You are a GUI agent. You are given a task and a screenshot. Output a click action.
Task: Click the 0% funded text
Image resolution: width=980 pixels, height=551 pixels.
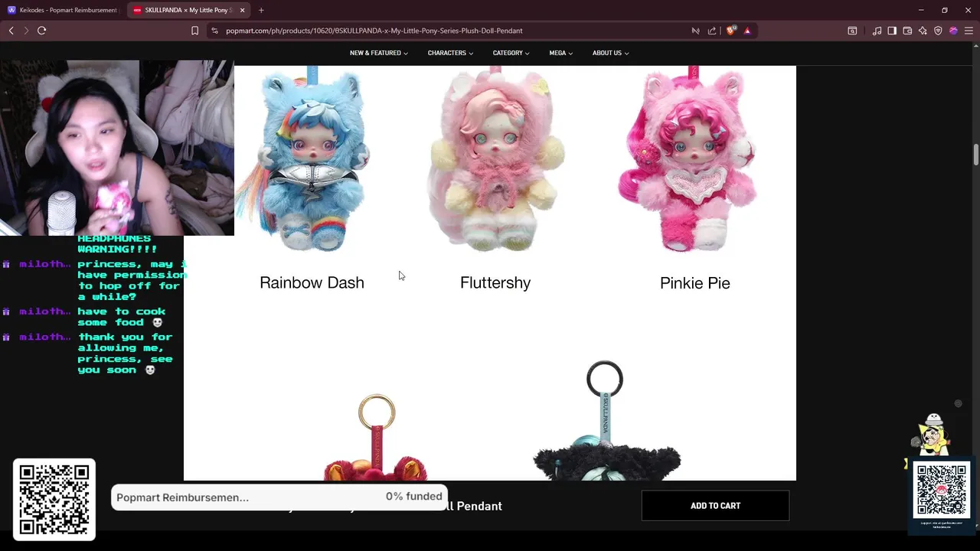[413, 497]
